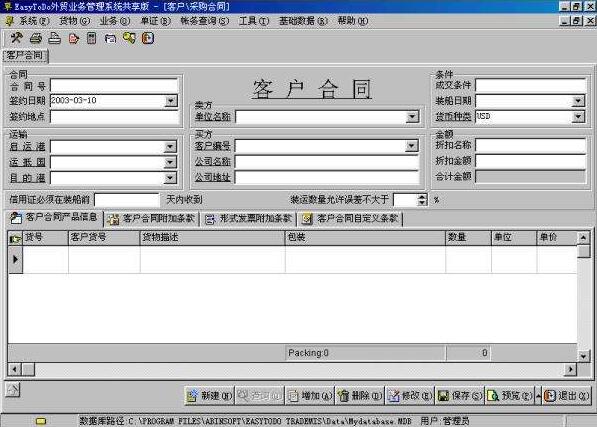Click the 保存 button
This screenshot has height=427, width=597.
459,396
